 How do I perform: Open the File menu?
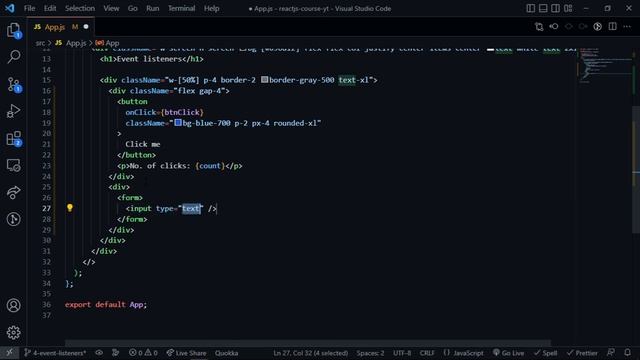[29, 8]
